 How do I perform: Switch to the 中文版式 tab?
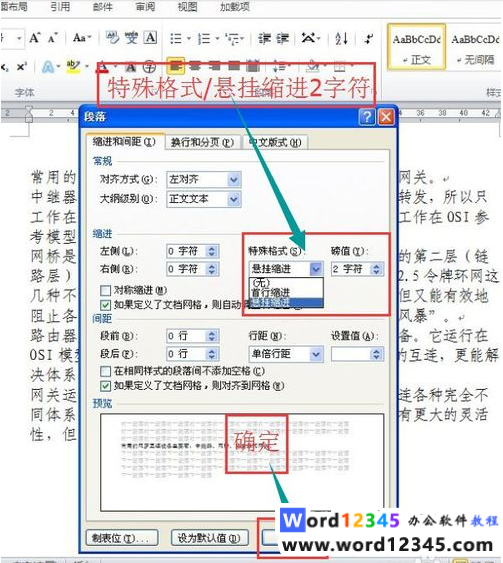pos(275,143)
